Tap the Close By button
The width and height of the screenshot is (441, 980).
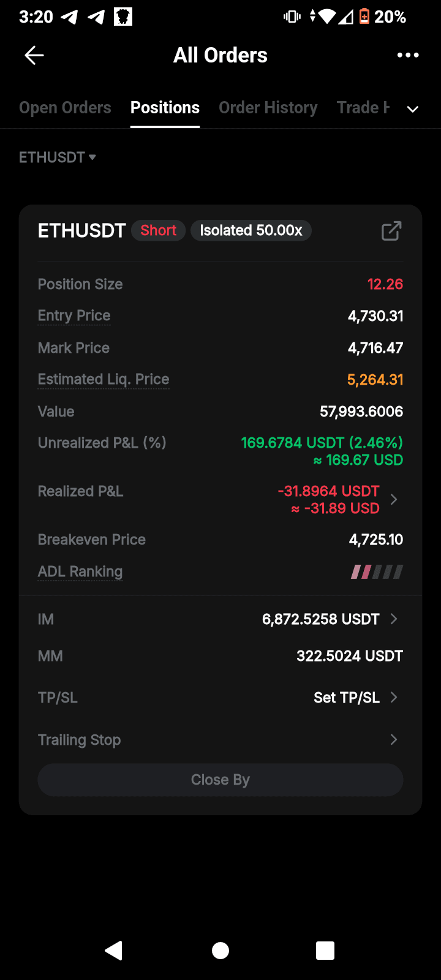(x=221, y=780)
